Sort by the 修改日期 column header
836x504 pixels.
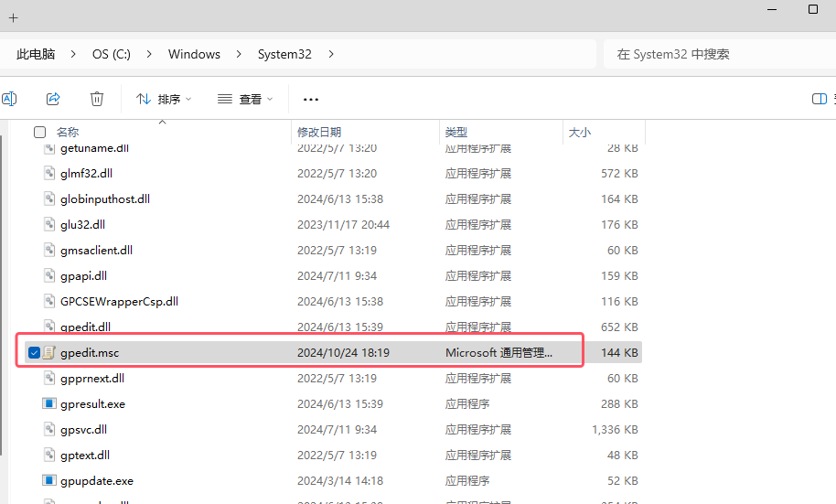(319, 133)
